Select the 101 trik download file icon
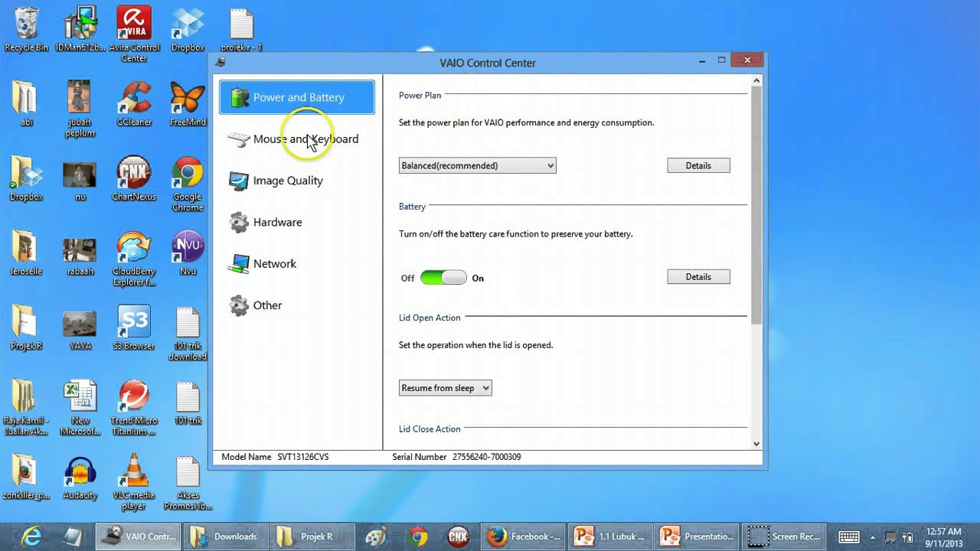The width and height of the screenshot is (980, 551). pos(188,333)
